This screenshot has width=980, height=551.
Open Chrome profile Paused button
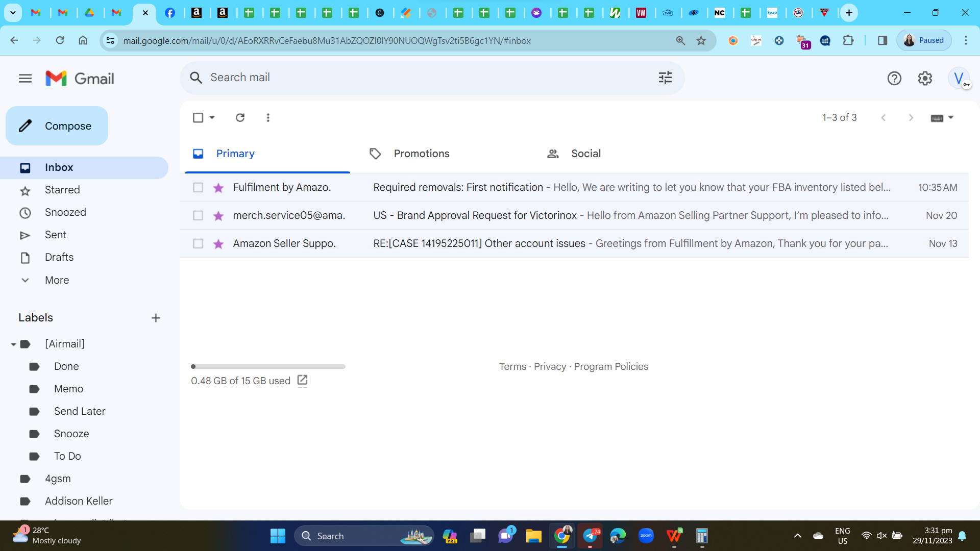[x=924, y=41]
